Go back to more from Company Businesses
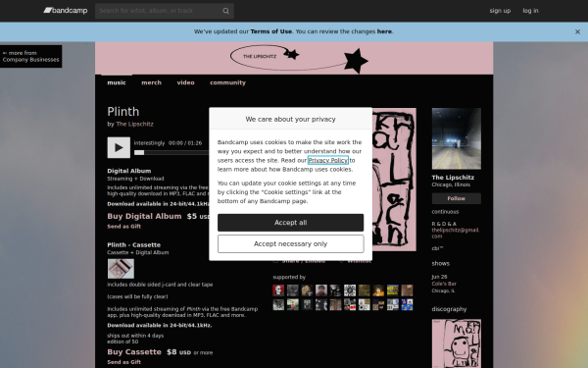 click(30, 56)
